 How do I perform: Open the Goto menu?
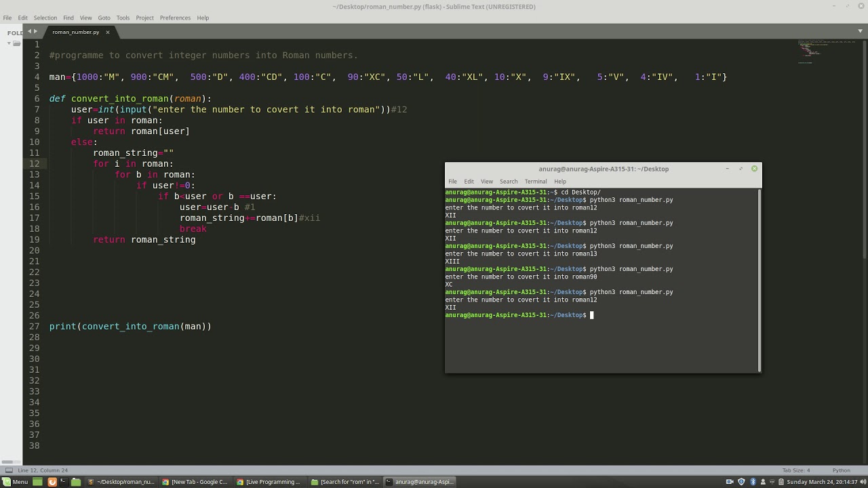coord(104,18)
